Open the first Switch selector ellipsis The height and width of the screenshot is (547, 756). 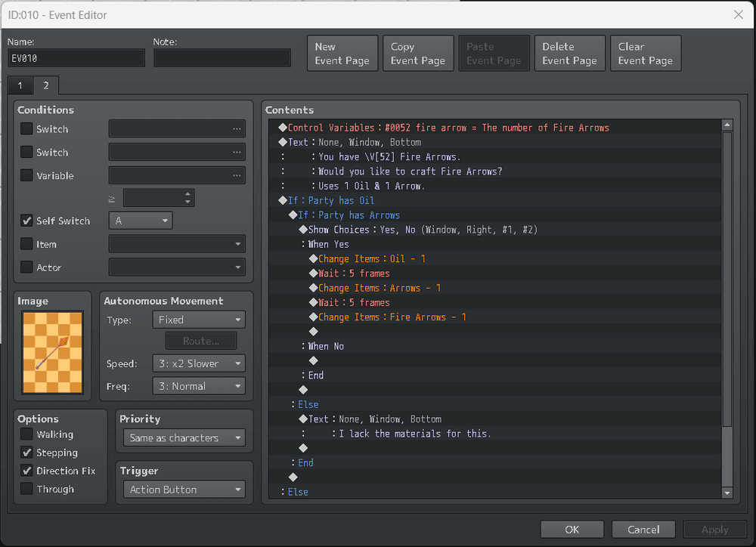237,129
